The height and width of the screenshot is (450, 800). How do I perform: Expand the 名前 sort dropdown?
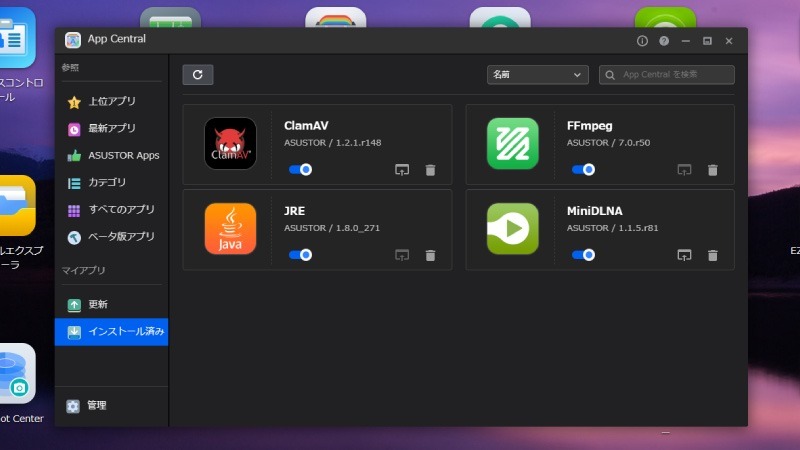tap(537, 75)
